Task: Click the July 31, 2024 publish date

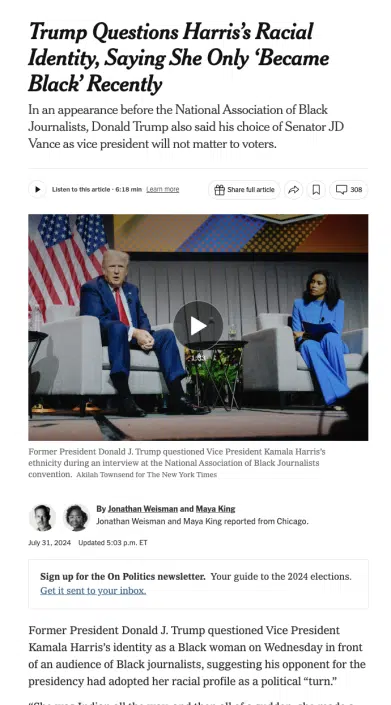Action: coord(49,543)
